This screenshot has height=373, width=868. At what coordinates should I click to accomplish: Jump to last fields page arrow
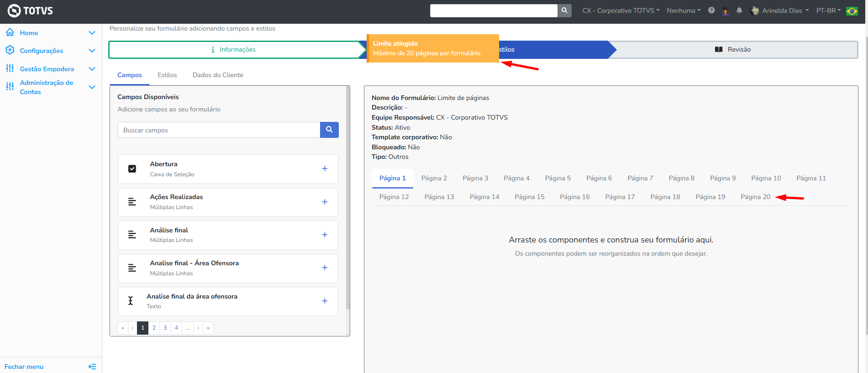click(x=208, y=328)
